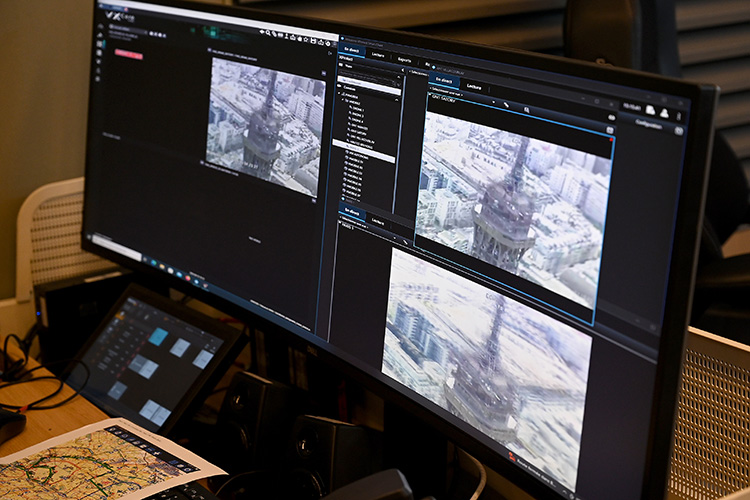Viewport: 750px width, 500px height.
Task: Select Lecture tab above GNT SATORY view
Action: (474, 86)
